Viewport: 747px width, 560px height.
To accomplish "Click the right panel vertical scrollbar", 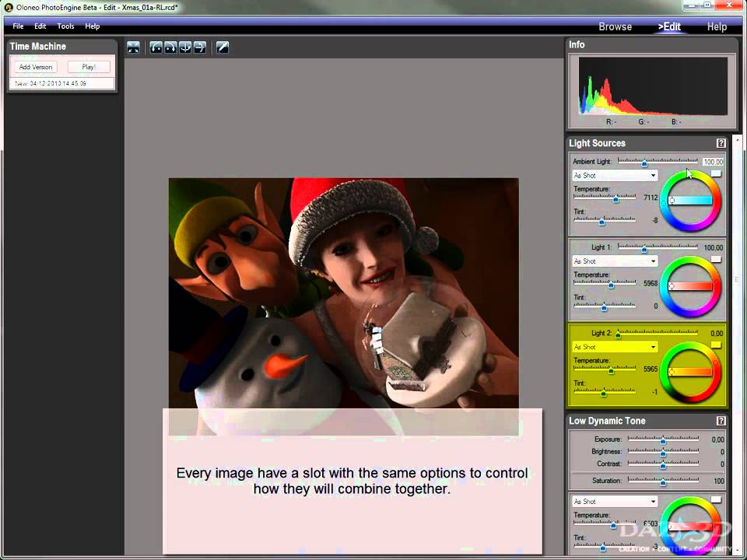I will [738, 343].
